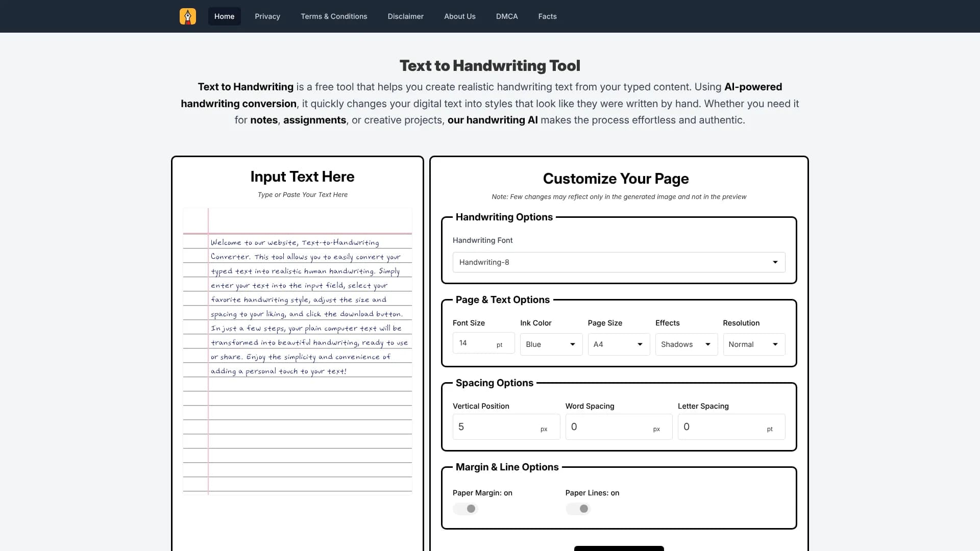Toggle the Paper Lines switch

[x=578, y=509]
